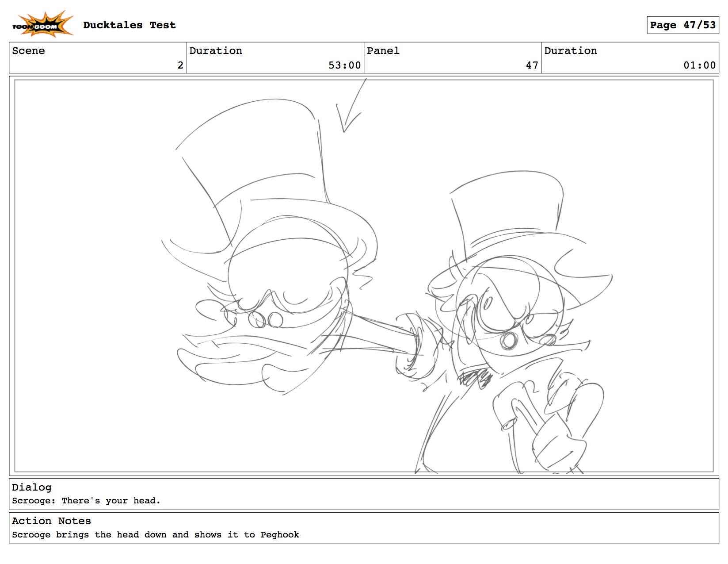Click the round glasses on the held head
This screenshot has width=728, height=564.
pos(265,319)
